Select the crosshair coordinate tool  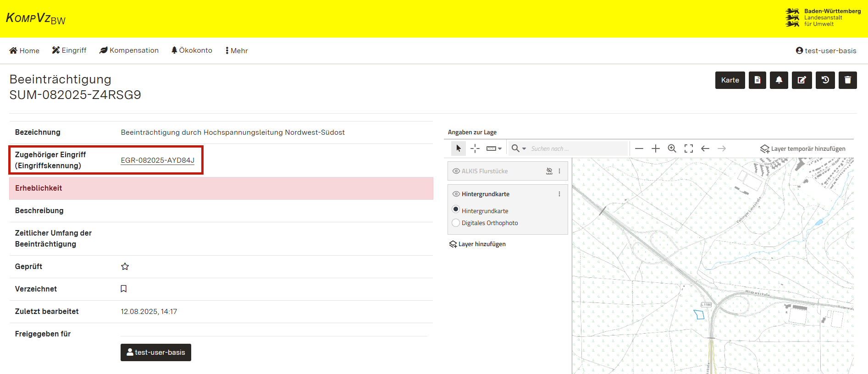tap(475, 148)
